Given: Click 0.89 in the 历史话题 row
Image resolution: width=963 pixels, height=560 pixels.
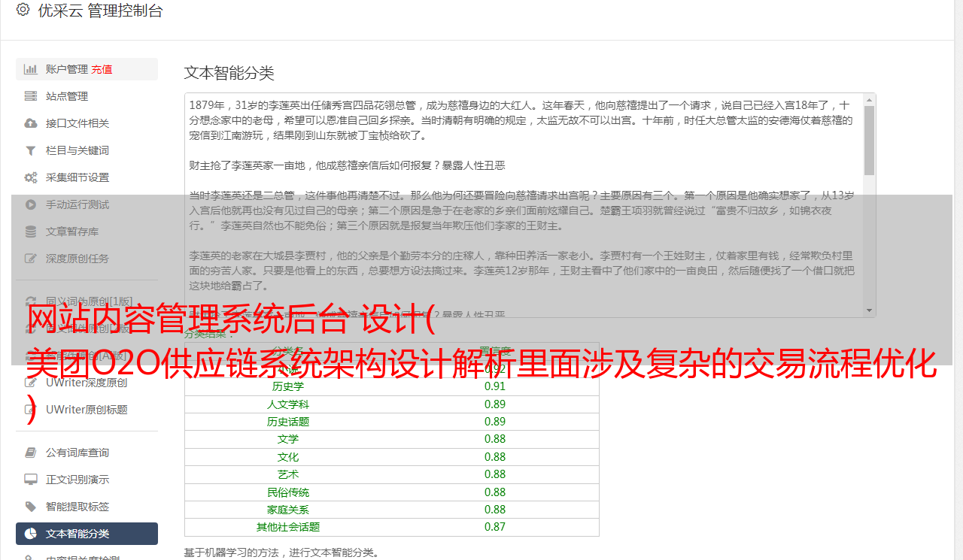Looking at the screenshot, I should [495, 422].
